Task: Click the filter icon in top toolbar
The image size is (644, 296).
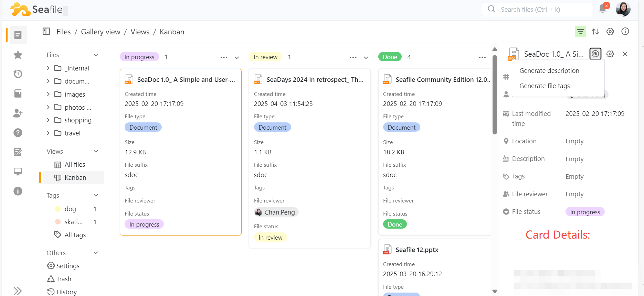Action: pos(580,32)
